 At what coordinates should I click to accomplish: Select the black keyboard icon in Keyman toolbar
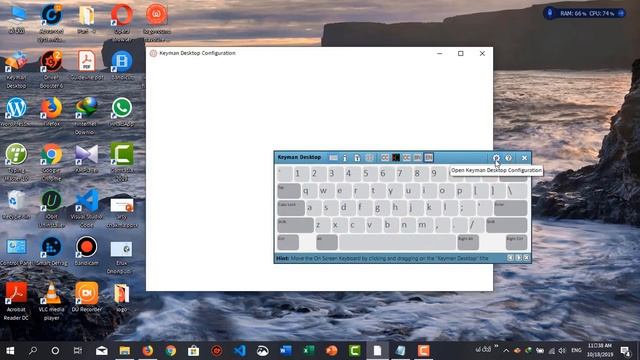tap(396, 158)
